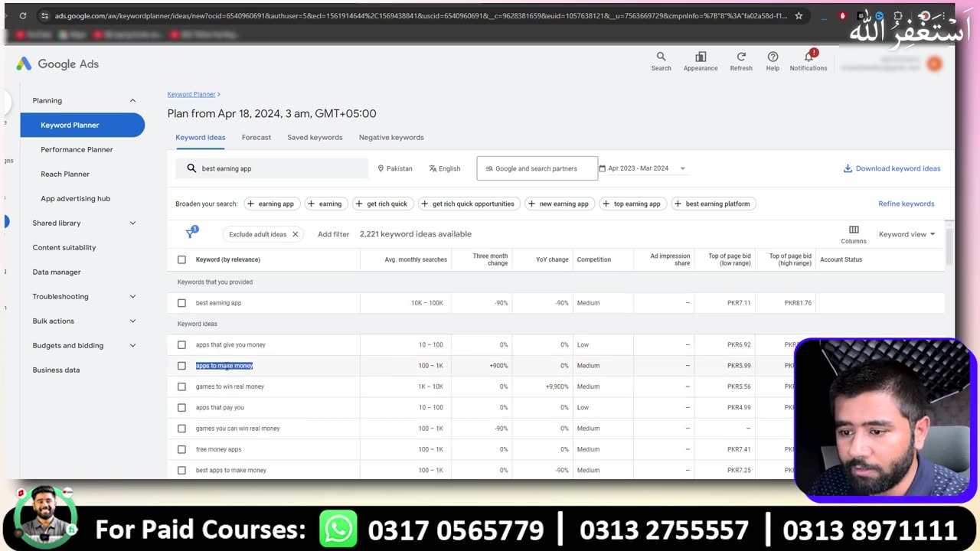Click the table vertical scrollbar
The image size is (980, 551).
pos(950,246)
